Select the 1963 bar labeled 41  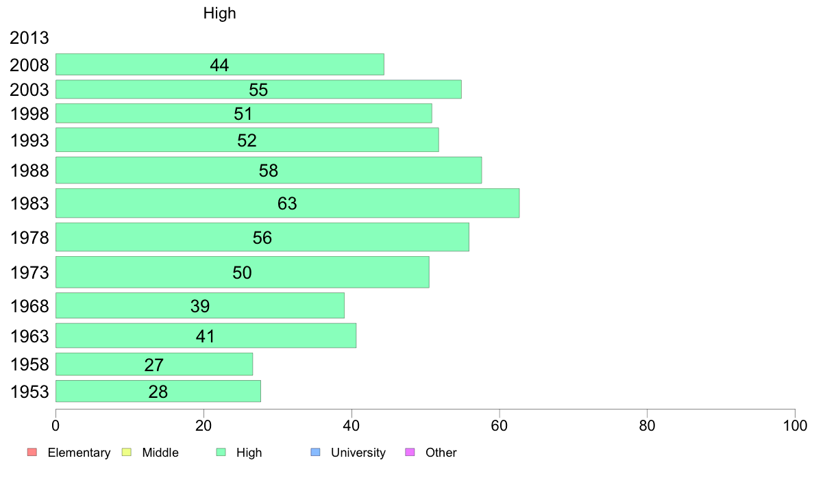pyautogui.click(x=206, y=336)
